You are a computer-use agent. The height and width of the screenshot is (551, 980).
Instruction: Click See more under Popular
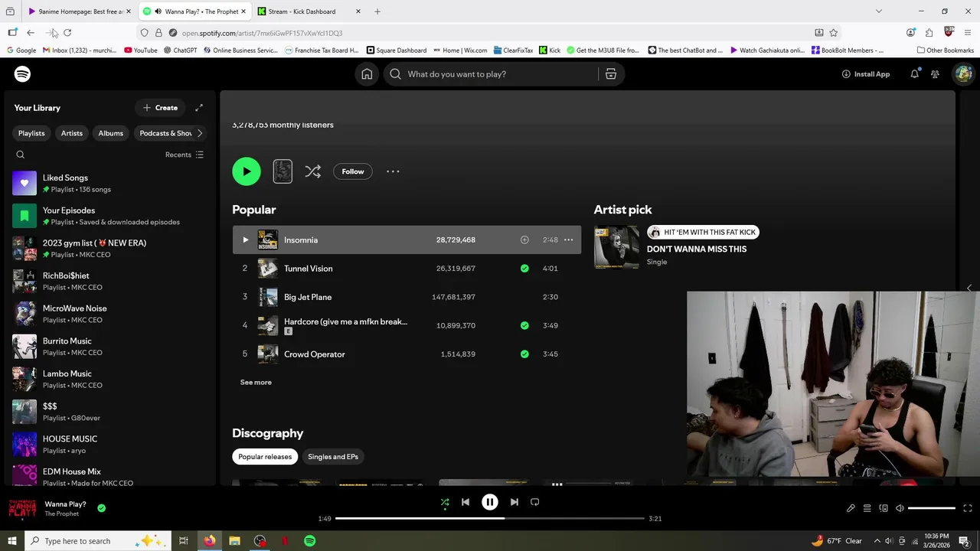256,383
